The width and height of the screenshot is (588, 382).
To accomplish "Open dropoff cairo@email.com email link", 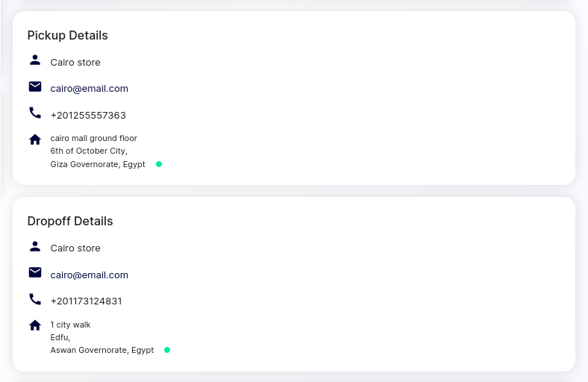I will (90, 275).
